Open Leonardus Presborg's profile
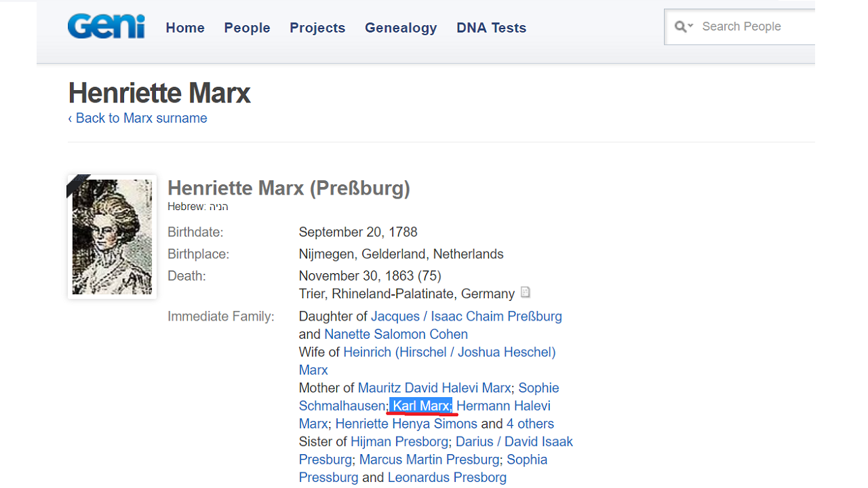 click(447, 477)
